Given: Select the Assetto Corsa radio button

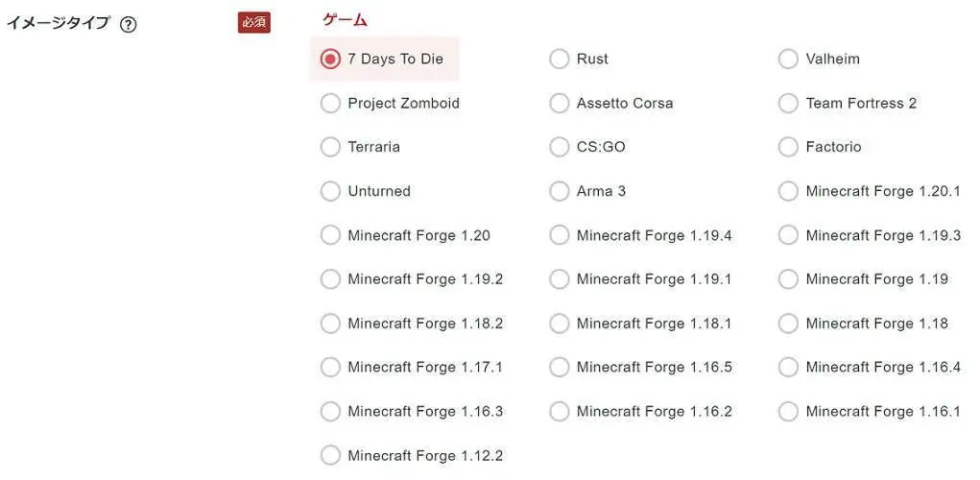Looking at the screenshot, I should coord(560,104).
